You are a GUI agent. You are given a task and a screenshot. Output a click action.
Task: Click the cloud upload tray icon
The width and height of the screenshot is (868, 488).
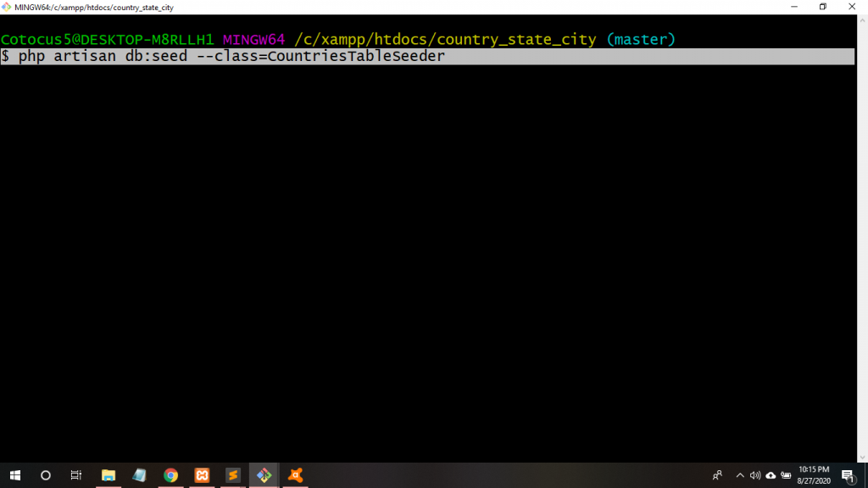[x=771, y=475]
